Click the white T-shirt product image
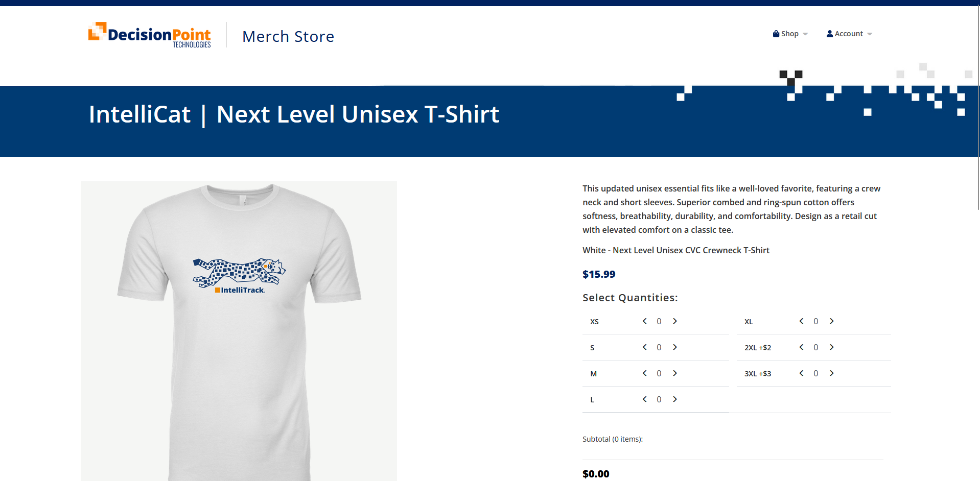This screenshot has height=481, width=980. pos(239,331)
